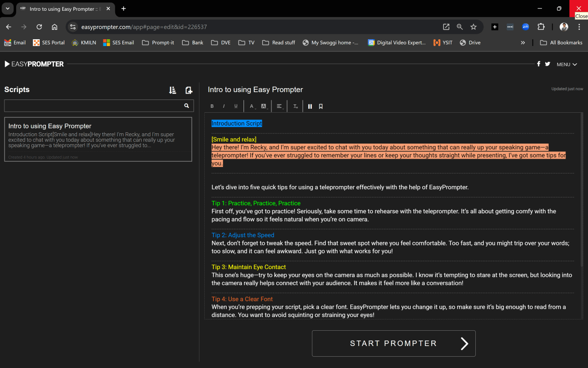Open the Chrome three-dot menu

pyautogui.click(x=579, y=27)
